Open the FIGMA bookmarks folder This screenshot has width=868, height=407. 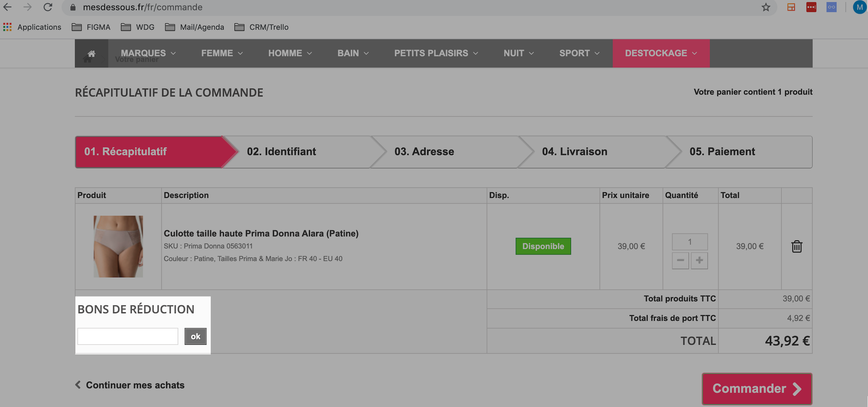click(91, 27)
